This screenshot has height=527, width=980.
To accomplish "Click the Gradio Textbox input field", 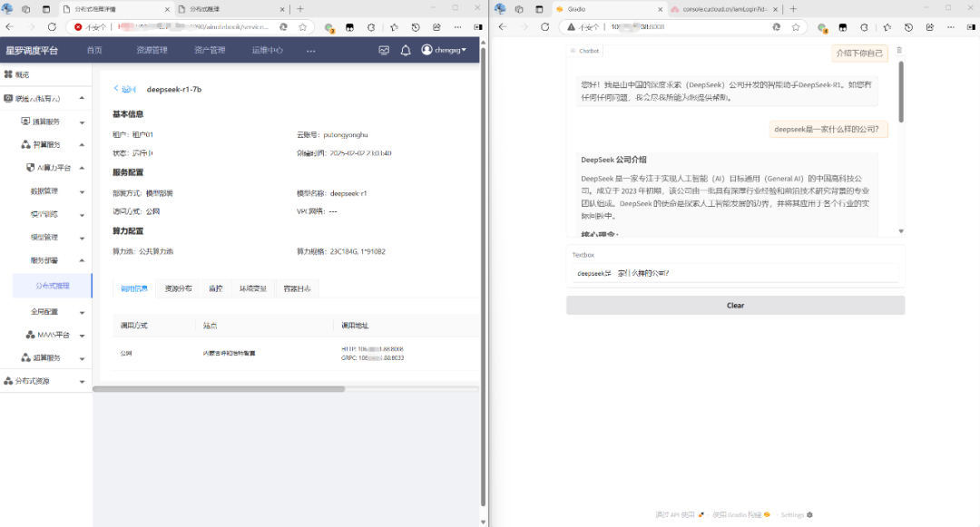I will [736, 273].
